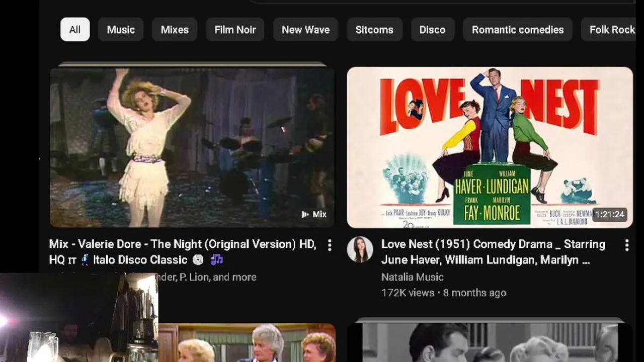This screenshot has width=644, height=362.
Task: Select the New Wave filter chip
Action: [305, 30]
